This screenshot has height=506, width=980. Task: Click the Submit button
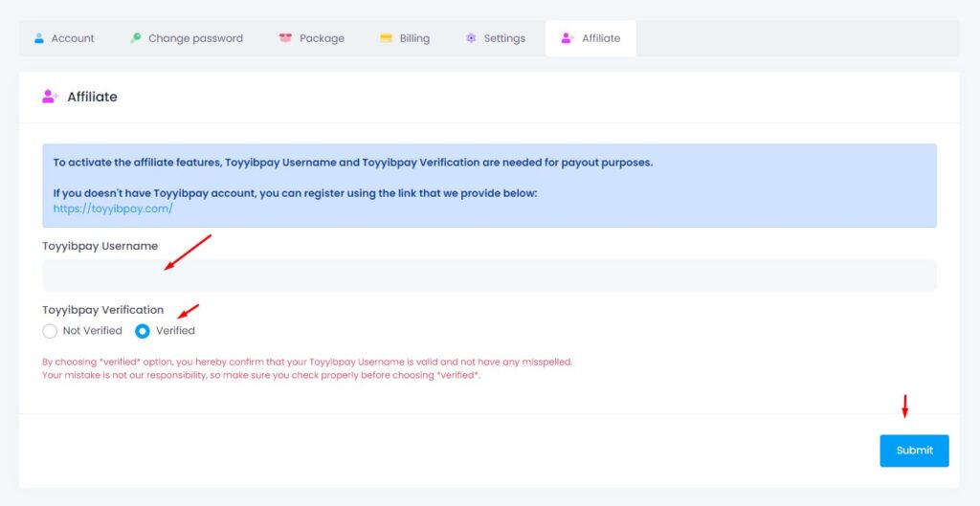(914, 451)
